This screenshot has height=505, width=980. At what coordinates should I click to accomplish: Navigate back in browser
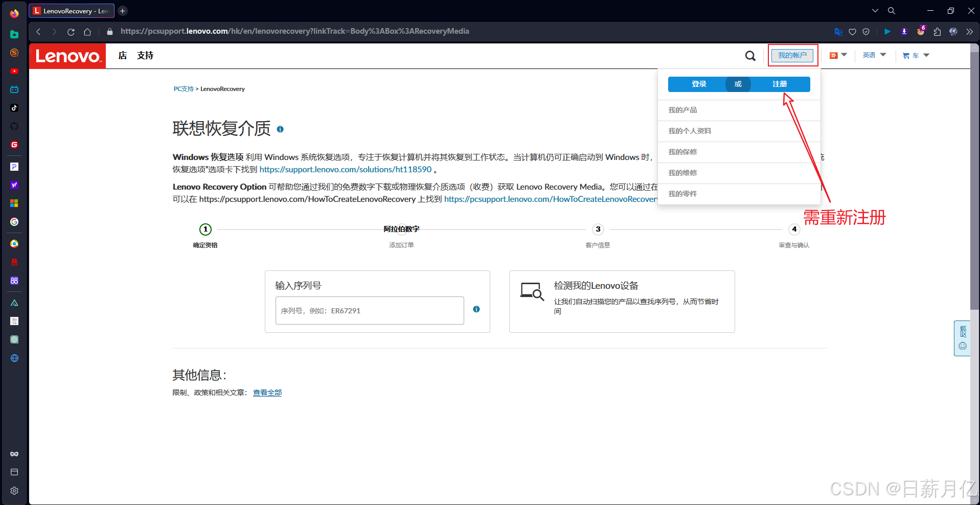tap(38, 32)
